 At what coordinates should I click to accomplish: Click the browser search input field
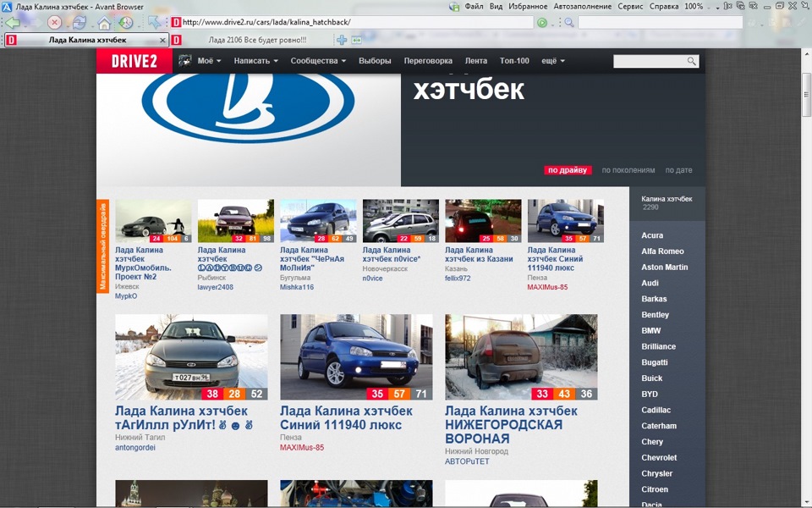coord(660,22)
